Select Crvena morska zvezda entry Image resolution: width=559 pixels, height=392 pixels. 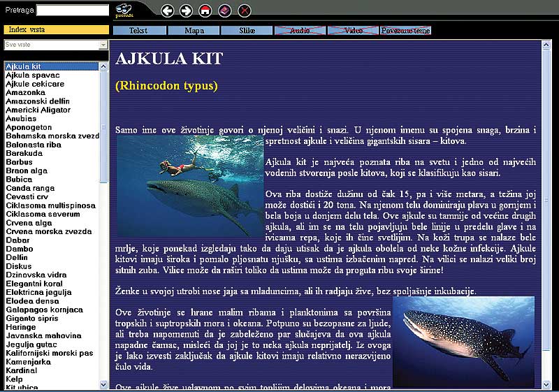pyautogui.click(x=52, y=231)
